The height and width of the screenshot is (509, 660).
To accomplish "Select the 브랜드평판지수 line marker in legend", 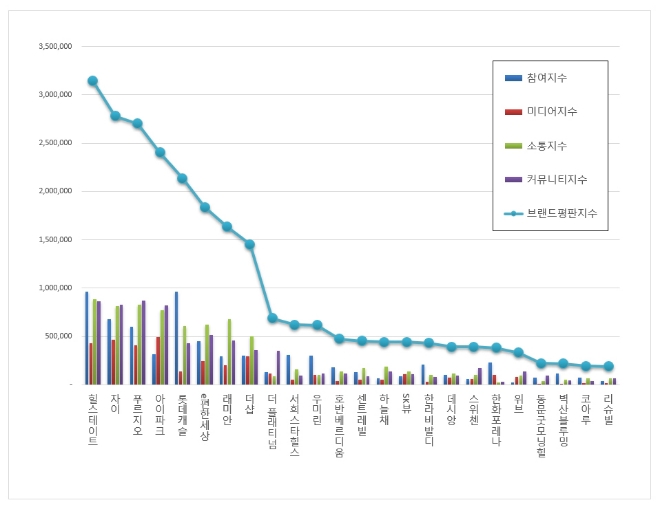I will point(513,213).
